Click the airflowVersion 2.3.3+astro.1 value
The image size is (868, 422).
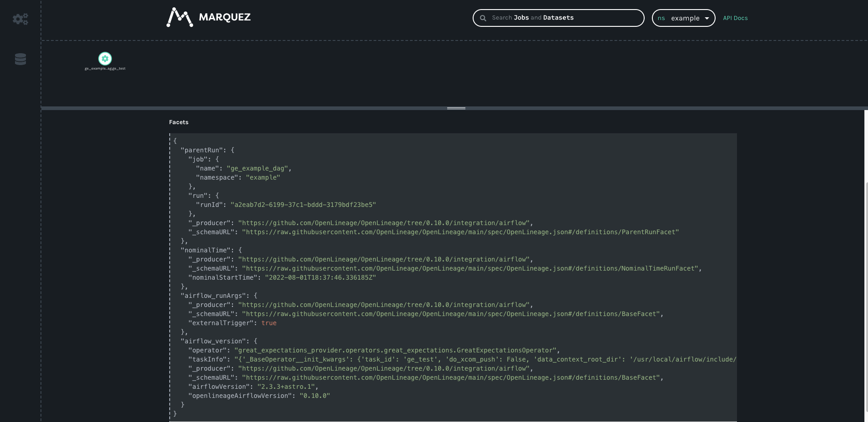click(x=286, y=387)
